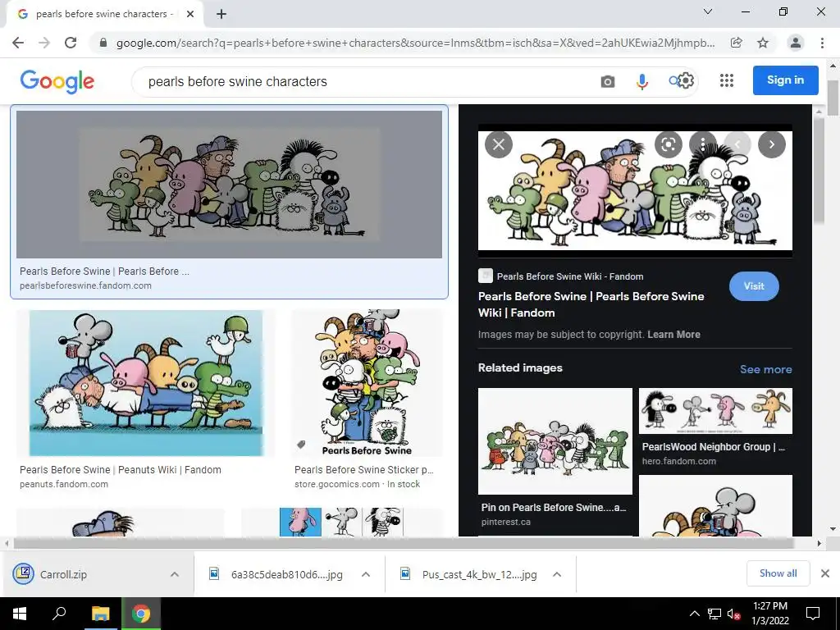Click the Google logo
This screenshot has height=630, width=840.
[x=57, y=81]
